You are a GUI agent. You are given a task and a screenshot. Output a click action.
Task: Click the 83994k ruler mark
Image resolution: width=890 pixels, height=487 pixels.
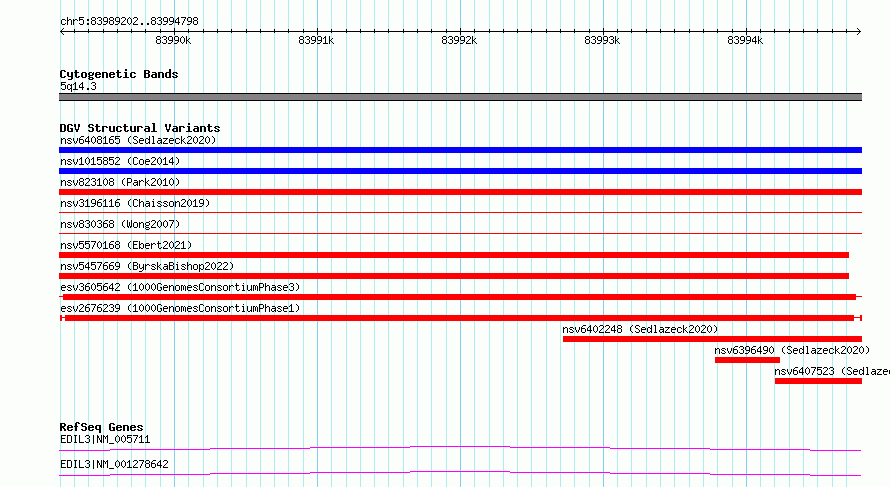[745, 40]
